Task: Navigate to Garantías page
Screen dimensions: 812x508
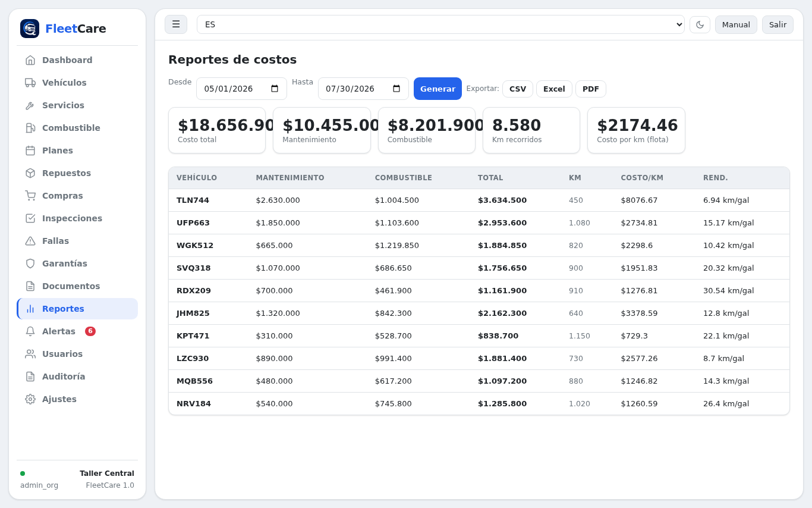Action: (77, 264)
